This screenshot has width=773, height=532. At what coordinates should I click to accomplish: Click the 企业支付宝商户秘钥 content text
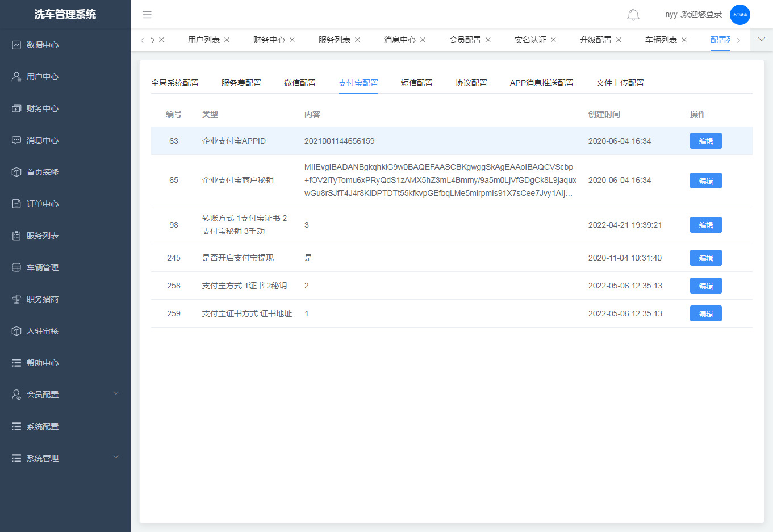point(440,181)
